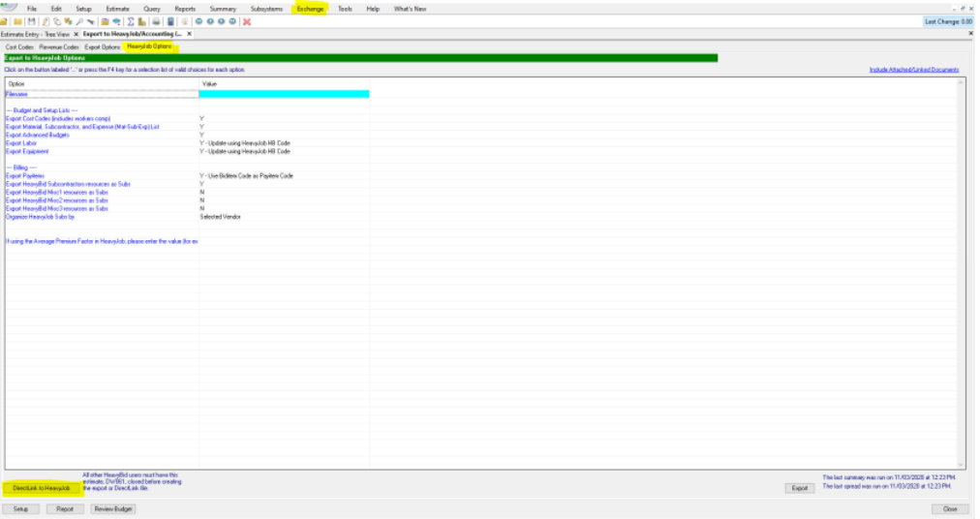Open the Estimate menu
980x519 pixels.
click(x=117, y=9)
